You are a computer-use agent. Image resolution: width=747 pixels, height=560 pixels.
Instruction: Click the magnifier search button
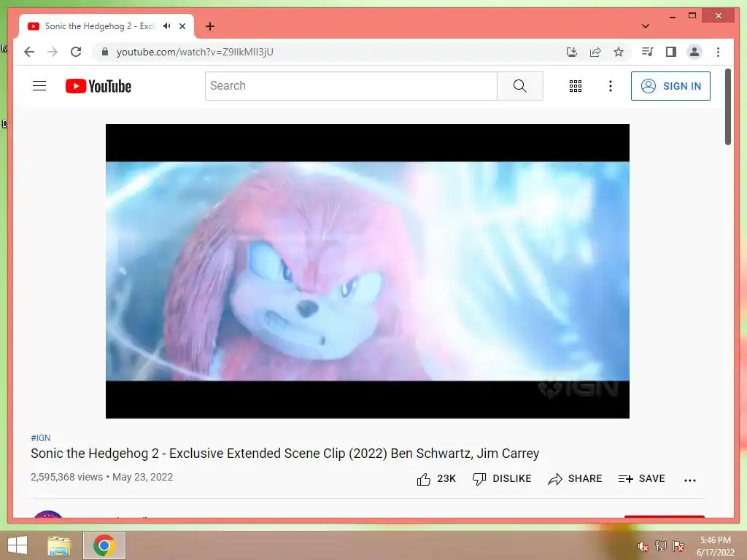[519, 86]
